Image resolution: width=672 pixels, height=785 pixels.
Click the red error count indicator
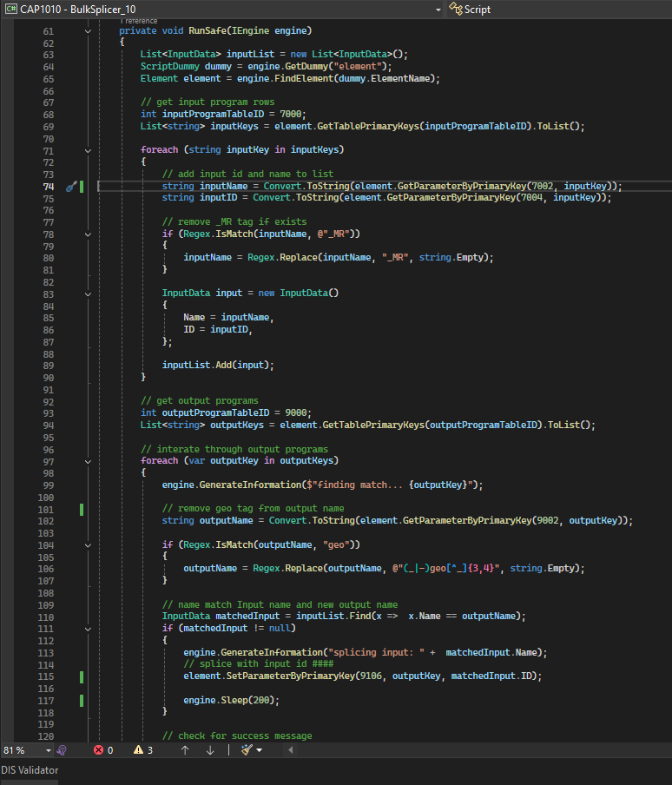pos(102,750)
